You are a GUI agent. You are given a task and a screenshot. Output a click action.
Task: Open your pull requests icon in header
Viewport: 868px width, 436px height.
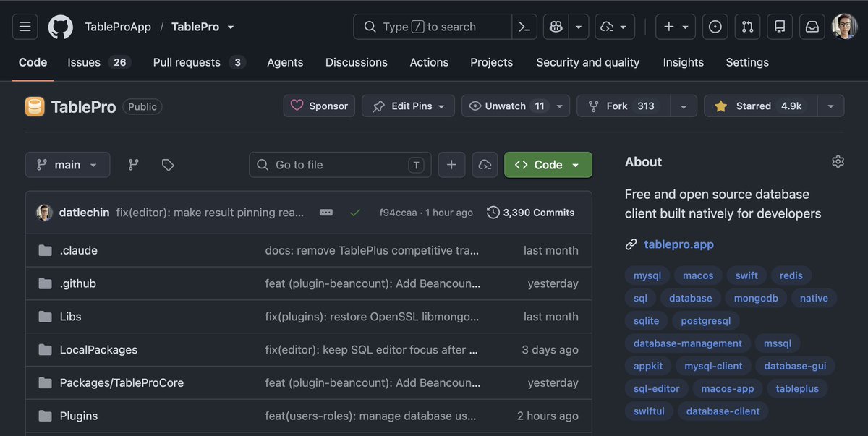(747, 27)
